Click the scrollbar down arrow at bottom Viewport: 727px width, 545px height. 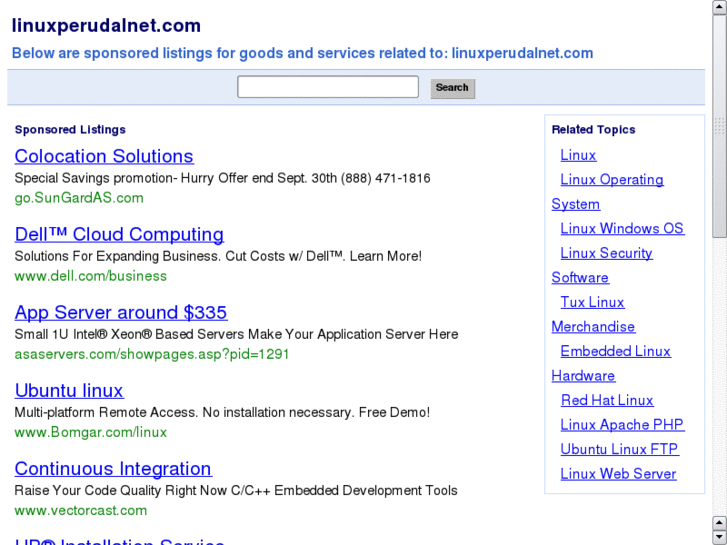coord(720,537)
